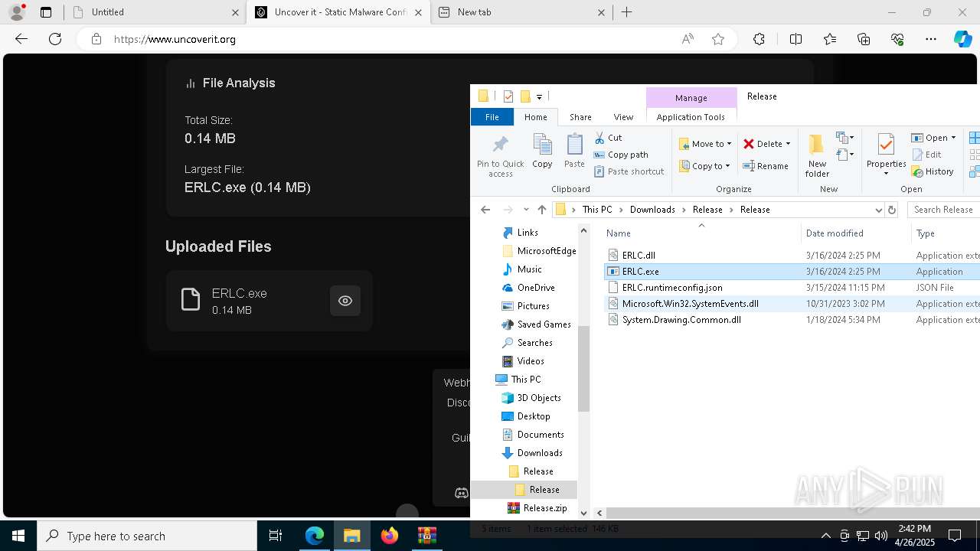Open Windows Start menu

18,536
